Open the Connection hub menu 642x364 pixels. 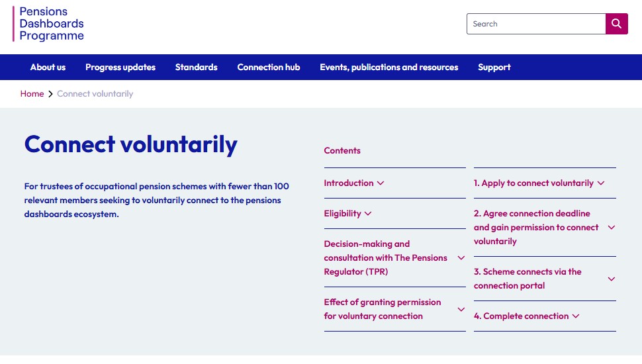[x=269, y=68]
